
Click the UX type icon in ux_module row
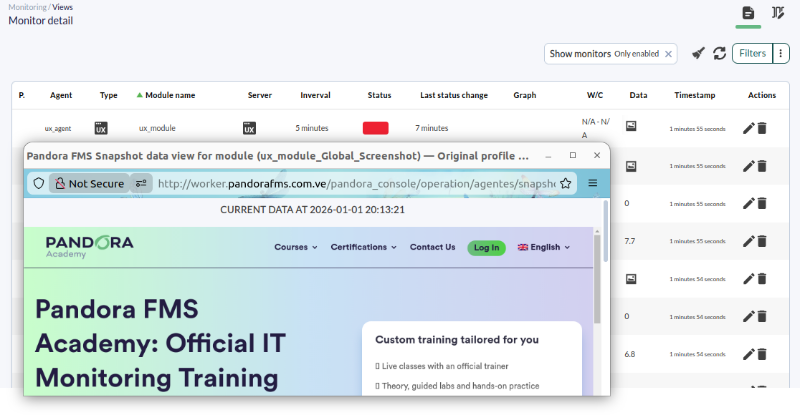point(101,128)
